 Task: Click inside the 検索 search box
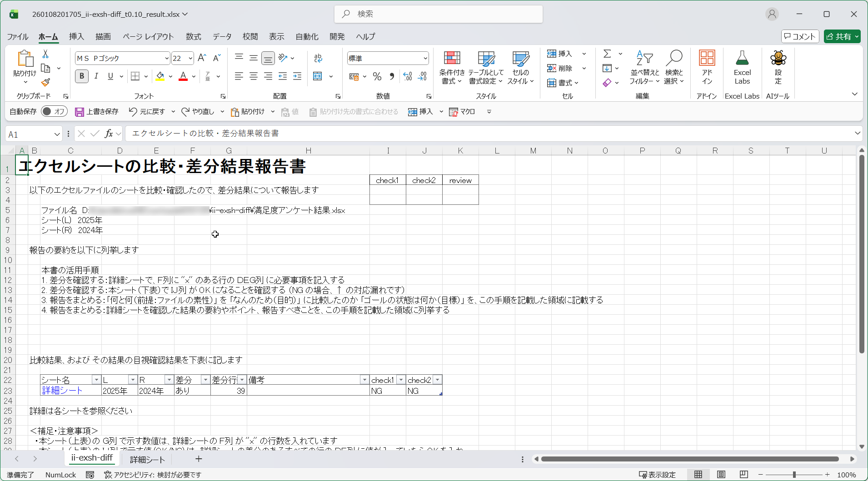438,14
